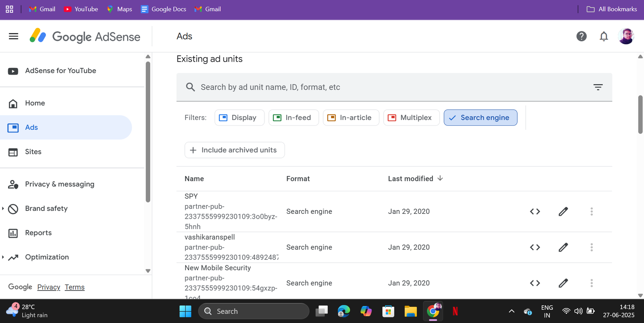The width and height of the screenshot is (644, 323).
Task: Open the ad units filter list icon
Action: coord(598,87)
